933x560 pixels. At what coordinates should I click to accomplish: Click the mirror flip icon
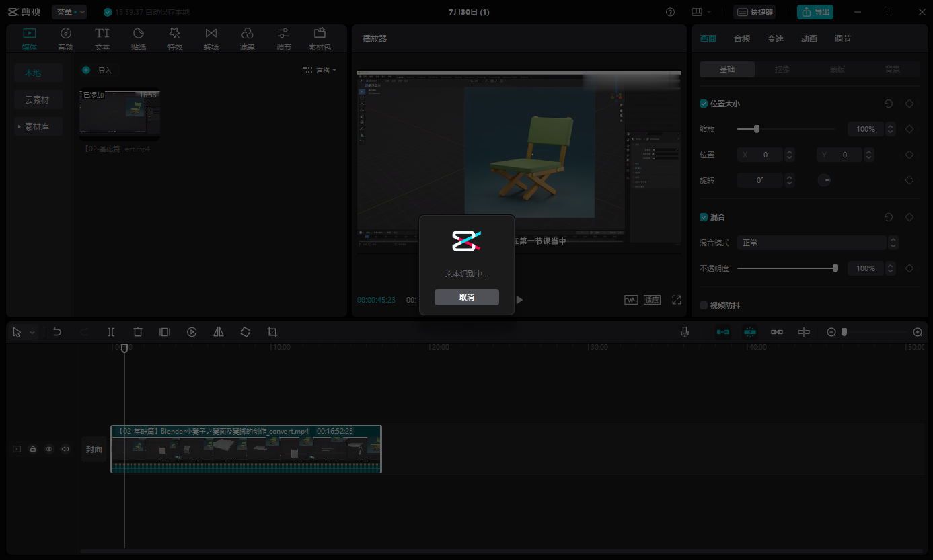(x=219, y=332)
